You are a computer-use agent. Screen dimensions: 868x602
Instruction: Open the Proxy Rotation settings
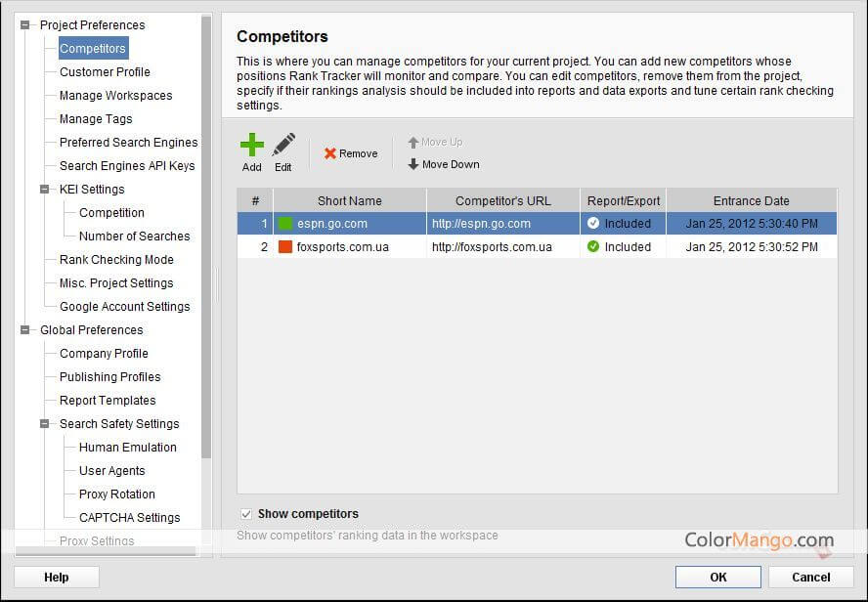click(x=116, y=494)
